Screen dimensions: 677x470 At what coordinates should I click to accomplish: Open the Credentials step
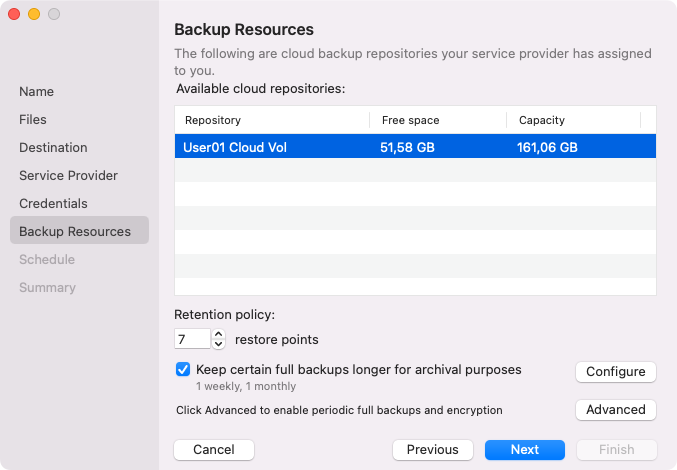[x=53, y=203]
